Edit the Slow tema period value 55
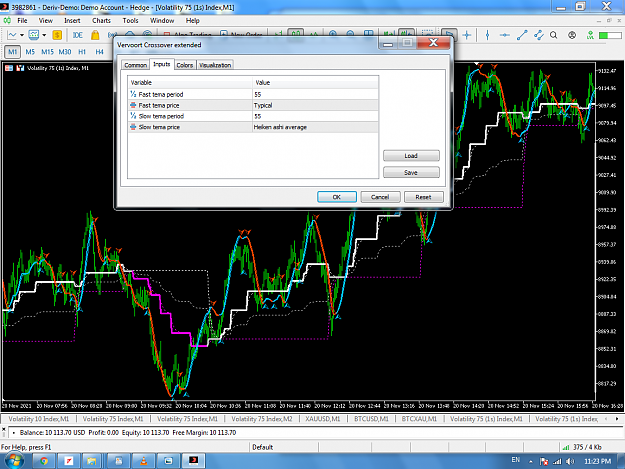The image size is (625, 469). 315,116
